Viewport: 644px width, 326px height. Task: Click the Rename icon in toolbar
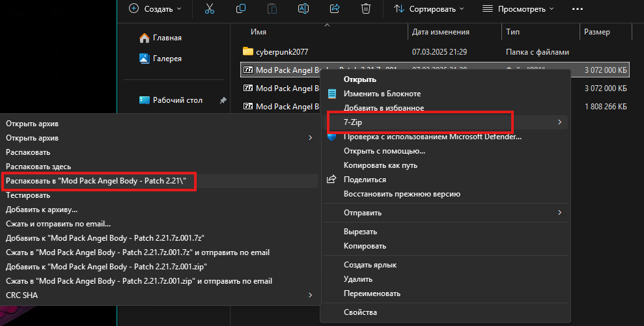303,9
